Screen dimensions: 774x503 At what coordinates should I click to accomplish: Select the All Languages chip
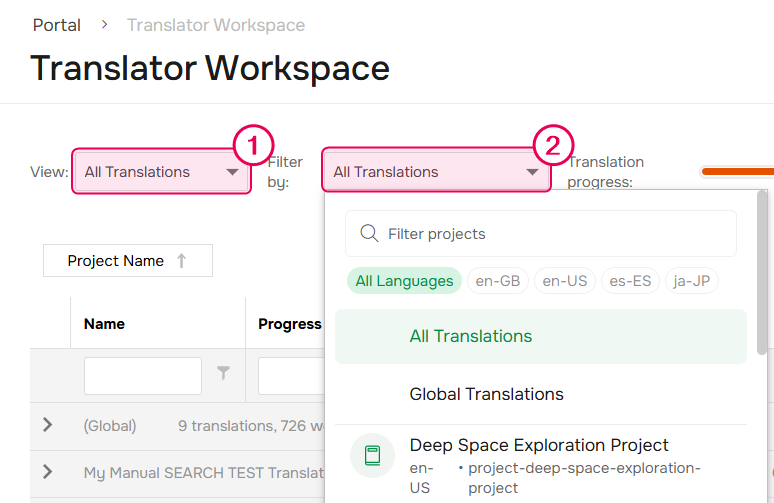click(x=404, y=281)
